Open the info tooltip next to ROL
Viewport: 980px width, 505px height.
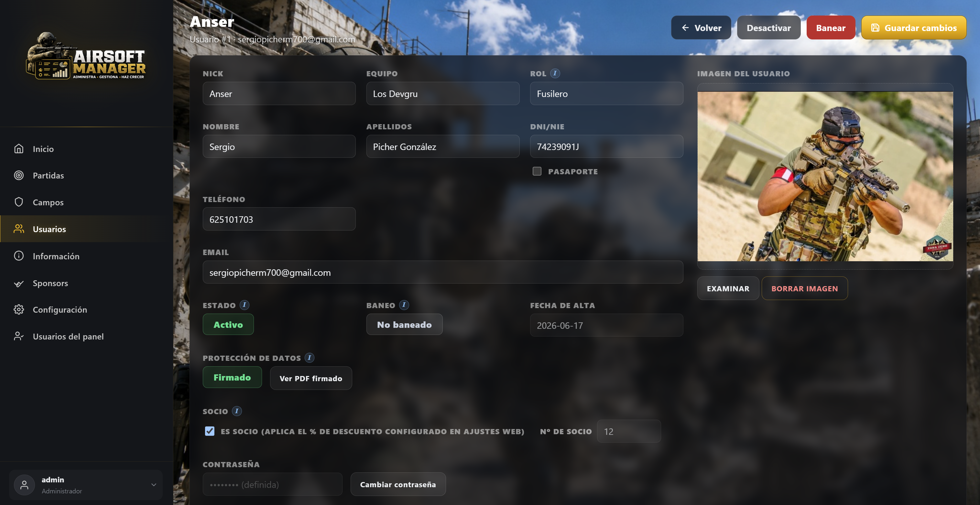(x=555, y=73)
